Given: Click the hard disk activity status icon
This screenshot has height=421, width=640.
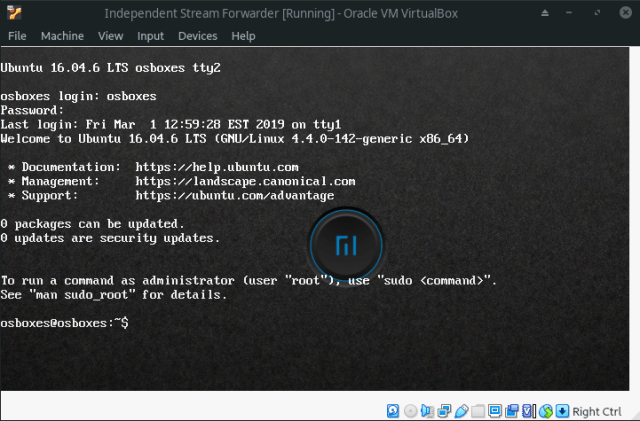Looking at the screenshot, I should point(393,411).
